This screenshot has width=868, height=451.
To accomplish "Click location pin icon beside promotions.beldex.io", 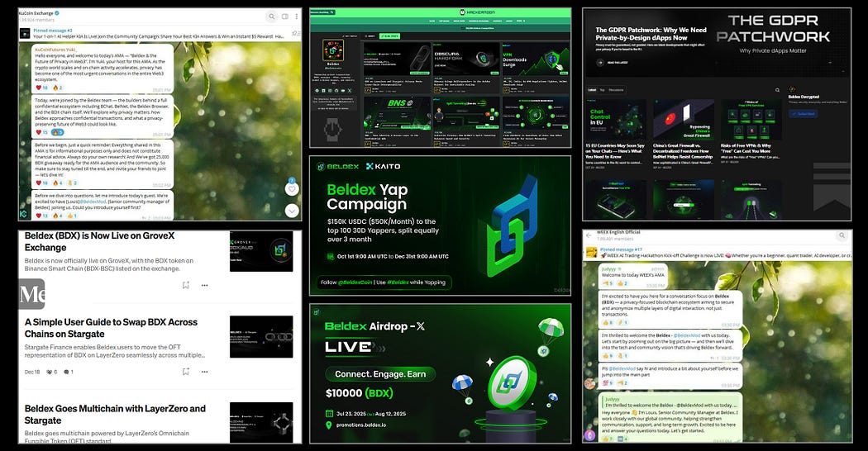I will click(329, 425).
